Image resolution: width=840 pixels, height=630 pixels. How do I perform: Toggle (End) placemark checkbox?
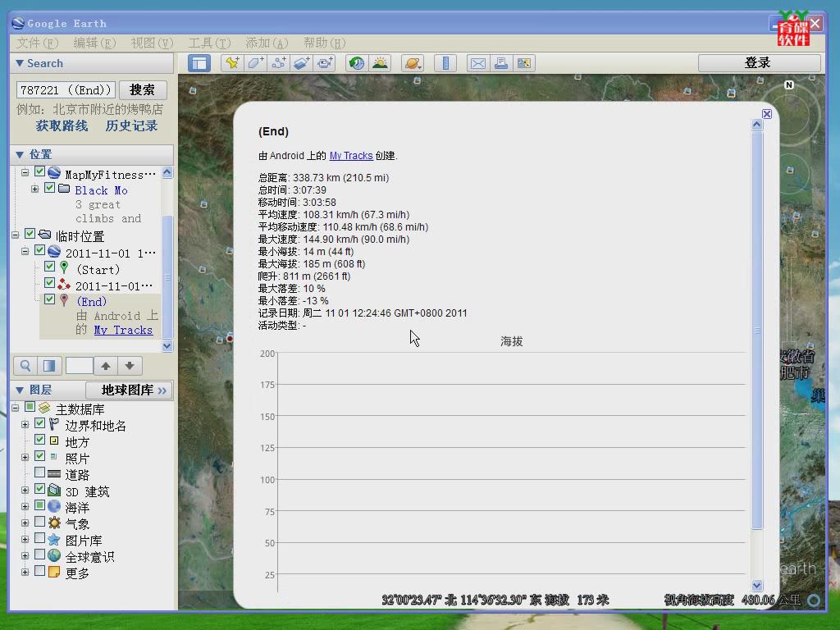click(x=49, y=299)
